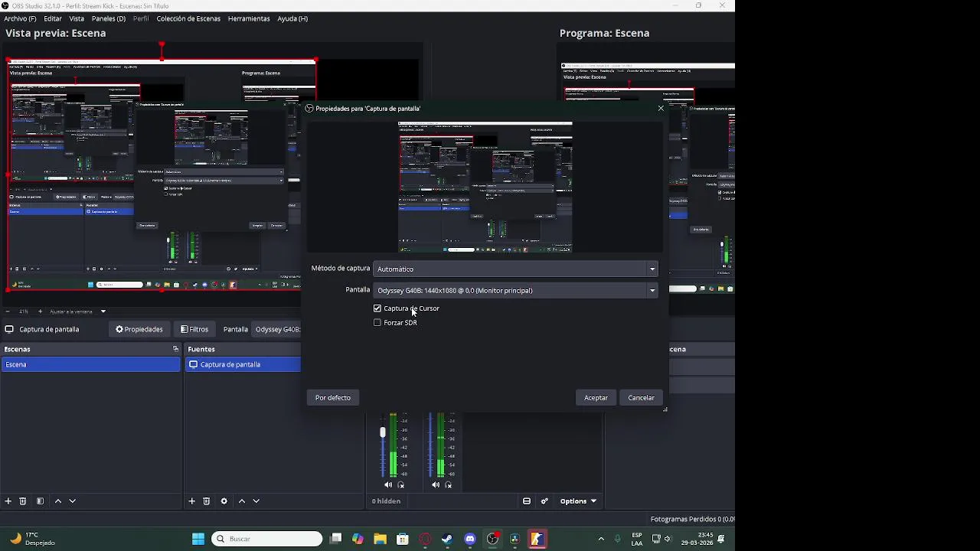The width and height of the screenshot is (980, 551).
Task: Open the Método de captura dropdown
Action: pos(515,269)
